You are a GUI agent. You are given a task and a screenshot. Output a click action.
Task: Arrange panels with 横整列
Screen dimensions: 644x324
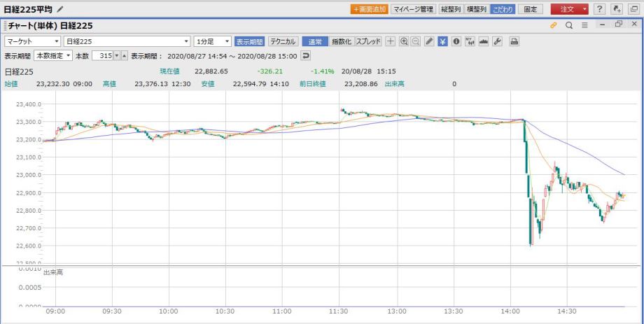click(477, 9)
